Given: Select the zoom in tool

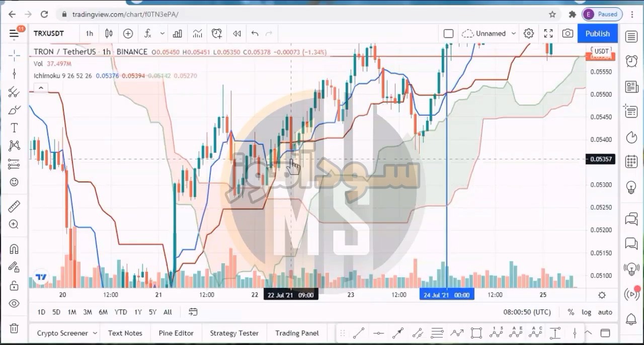Looking at the screenshot, I should click(x=14, y=224).
